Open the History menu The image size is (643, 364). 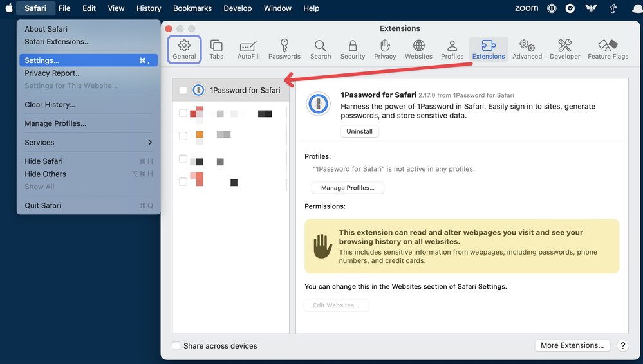pyautogui.click(x=149, y=8)
